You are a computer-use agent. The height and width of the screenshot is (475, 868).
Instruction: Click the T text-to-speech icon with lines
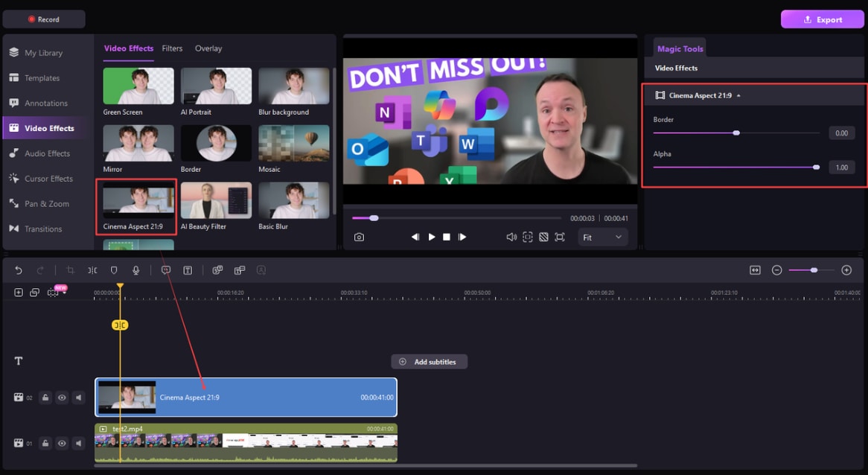pos(240,270)
